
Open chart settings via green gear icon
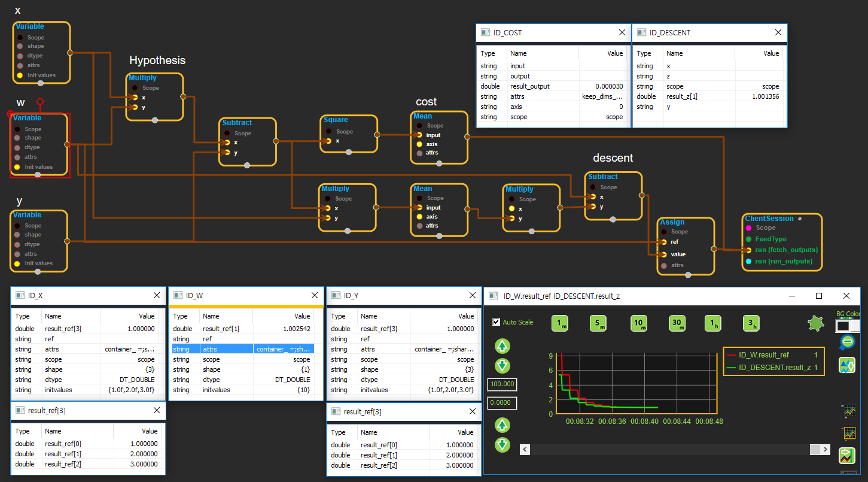tap(815, 324)
